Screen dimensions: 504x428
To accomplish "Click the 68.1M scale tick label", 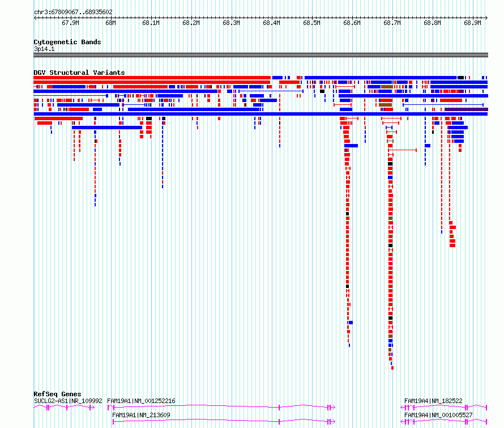I will coord(151,23).
